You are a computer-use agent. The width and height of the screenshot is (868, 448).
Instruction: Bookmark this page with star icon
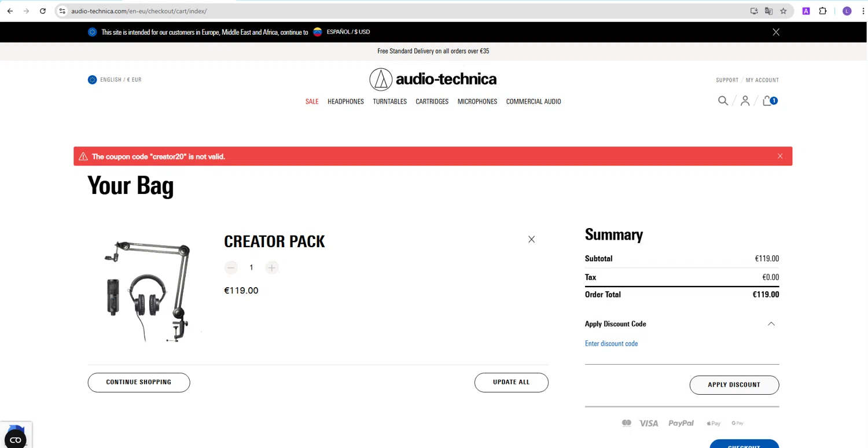point(784,11)
